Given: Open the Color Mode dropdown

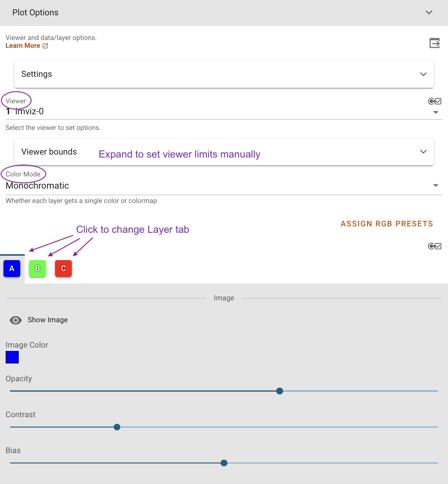Looking at the screenshot, I should tap(436, 185).
